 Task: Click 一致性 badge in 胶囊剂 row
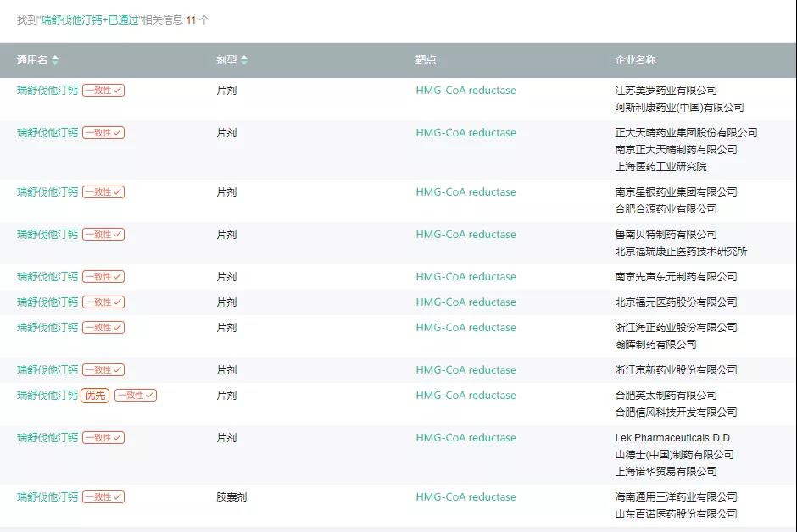[103, 497]
